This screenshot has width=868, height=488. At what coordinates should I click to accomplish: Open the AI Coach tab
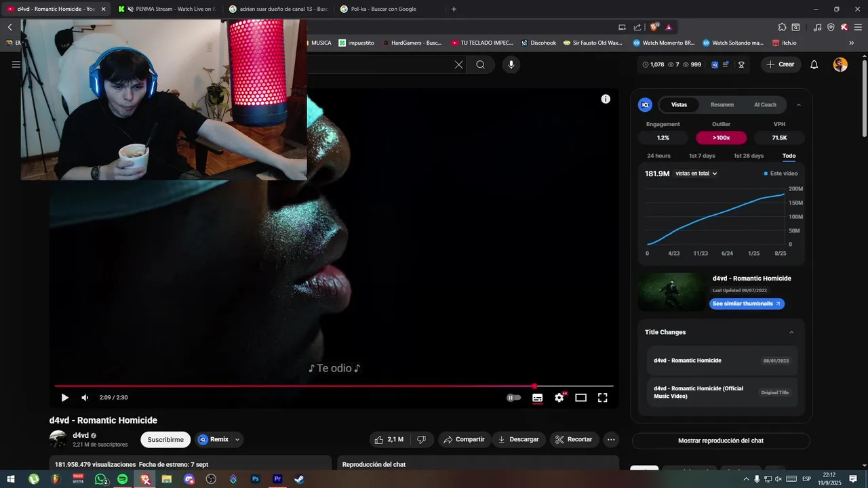[x=765, y=105]
